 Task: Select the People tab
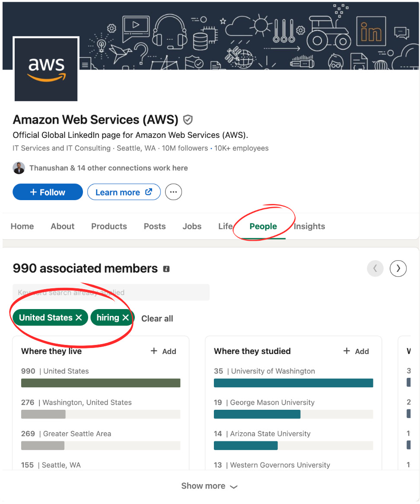[263, 226]
